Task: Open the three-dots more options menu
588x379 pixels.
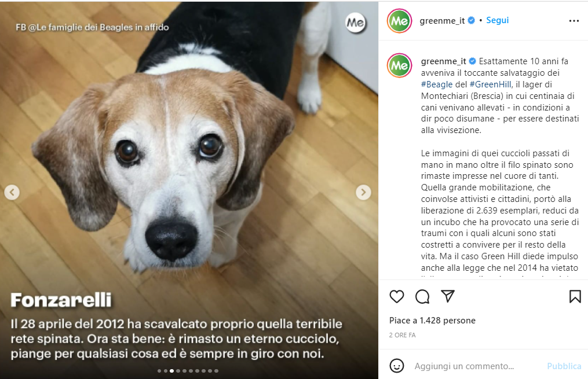Action: coord(574,21)
